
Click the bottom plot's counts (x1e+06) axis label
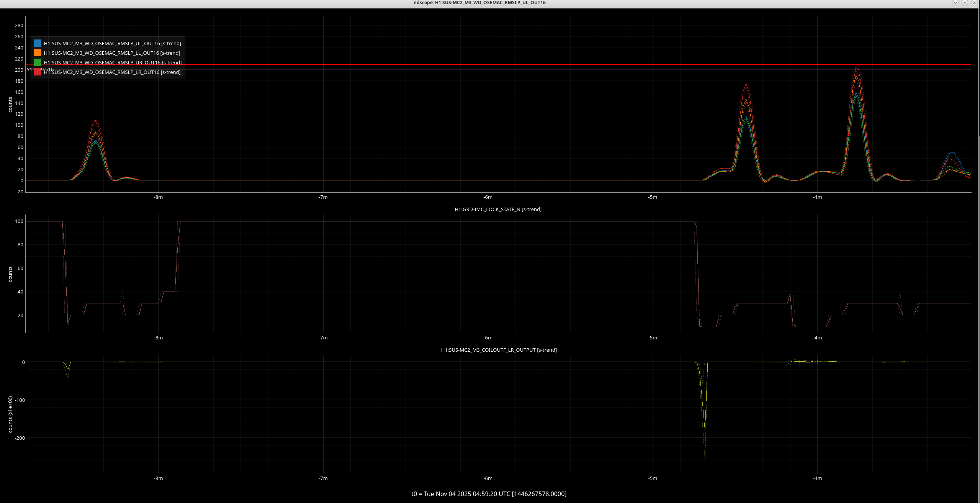pos(10,415)
